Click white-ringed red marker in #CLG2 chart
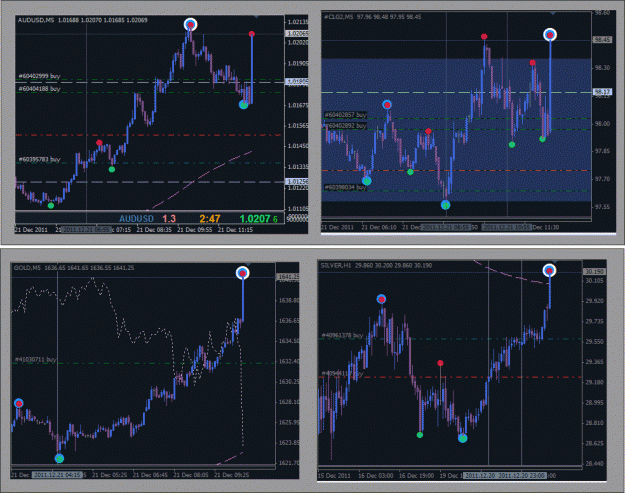The image size is (625, 493). pyautogui.click(x=550, y=35)
